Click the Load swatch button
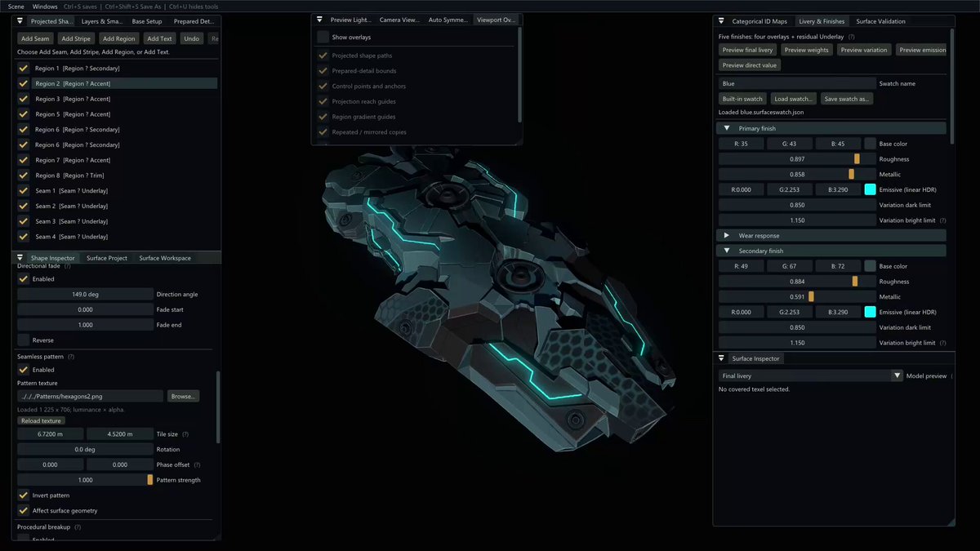The image size is (980, 551). [794, 99]
